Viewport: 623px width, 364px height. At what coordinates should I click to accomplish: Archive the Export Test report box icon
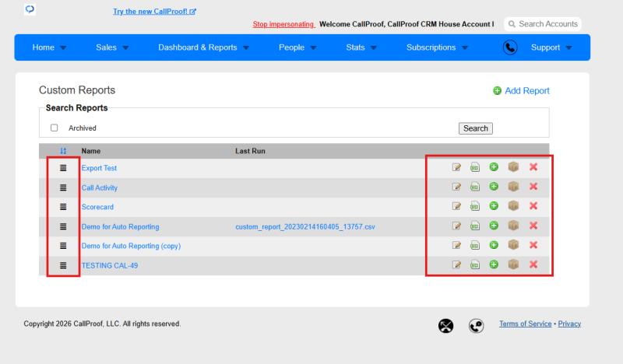(513, 166)
